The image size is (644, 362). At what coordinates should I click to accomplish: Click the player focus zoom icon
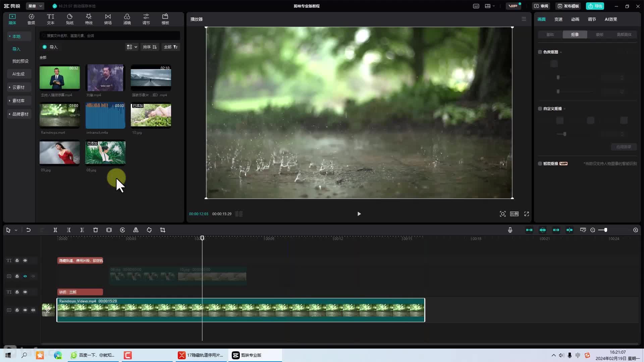[502, 214]
